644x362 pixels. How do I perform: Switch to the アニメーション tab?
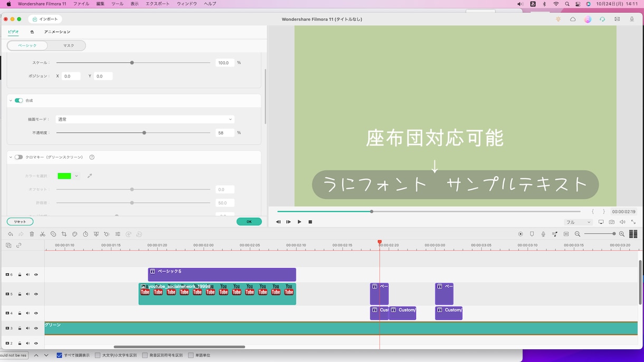57,32
